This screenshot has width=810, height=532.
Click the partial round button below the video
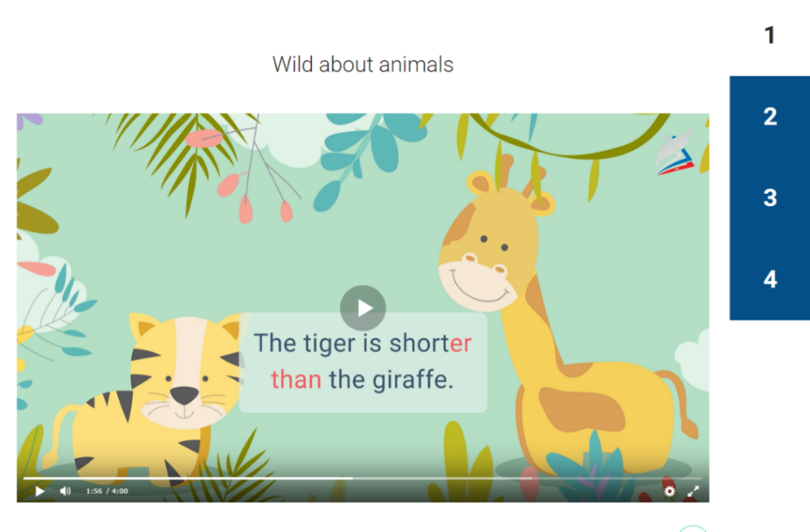point(693,529)
